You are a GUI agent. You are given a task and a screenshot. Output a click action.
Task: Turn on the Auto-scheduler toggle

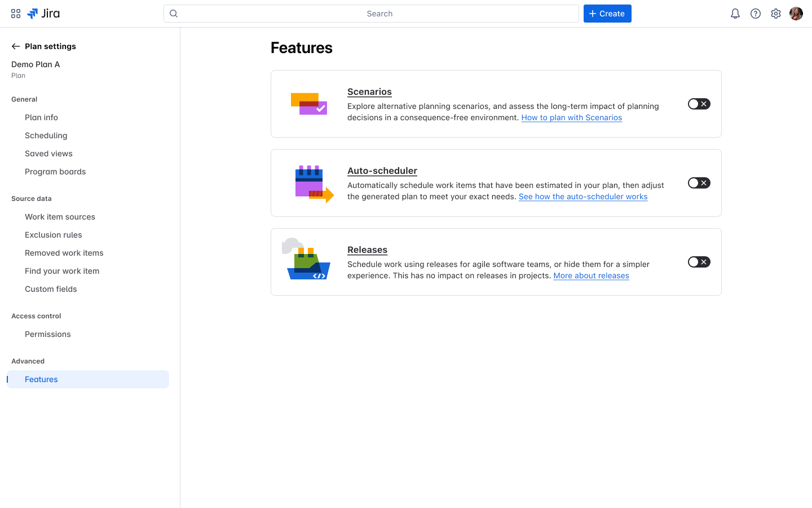tap(699, 182)
